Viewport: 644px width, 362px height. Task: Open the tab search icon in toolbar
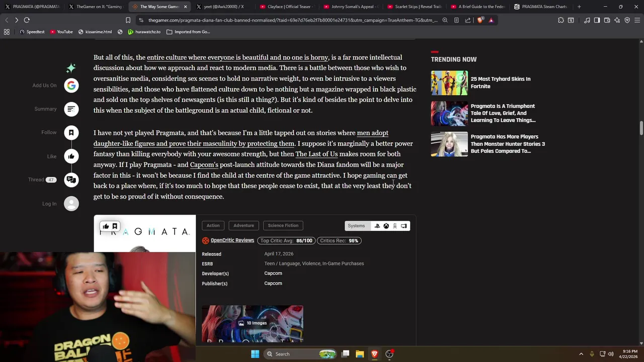click(x=571, y=20)
